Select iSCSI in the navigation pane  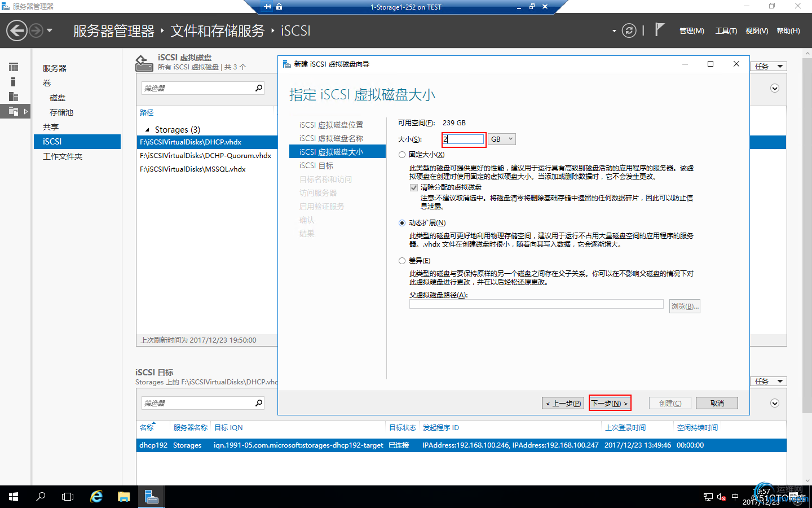[x=77, y=142]
